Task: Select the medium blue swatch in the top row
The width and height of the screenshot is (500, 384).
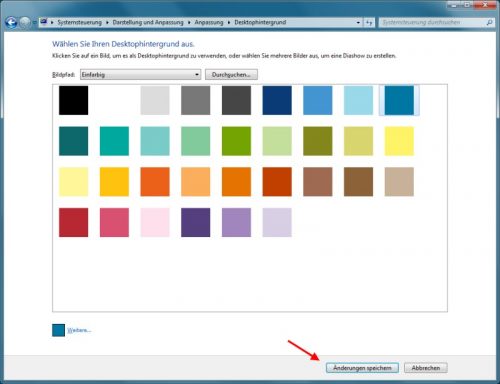Action: pos(318,100)
